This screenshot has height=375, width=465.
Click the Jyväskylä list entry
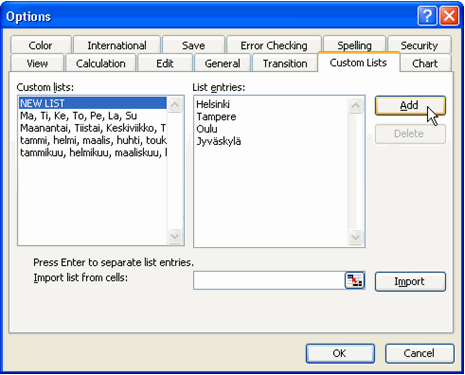point(219,141)
